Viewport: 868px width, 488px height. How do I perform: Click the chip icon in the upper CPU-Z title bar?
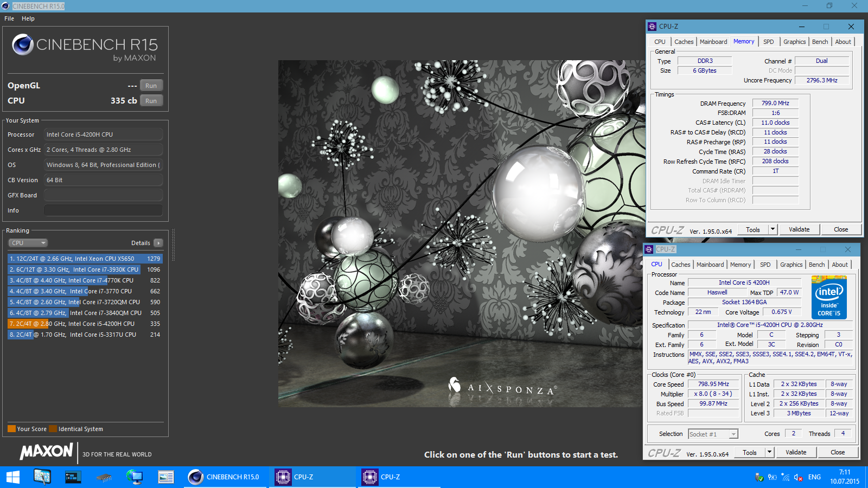point(652,27)
